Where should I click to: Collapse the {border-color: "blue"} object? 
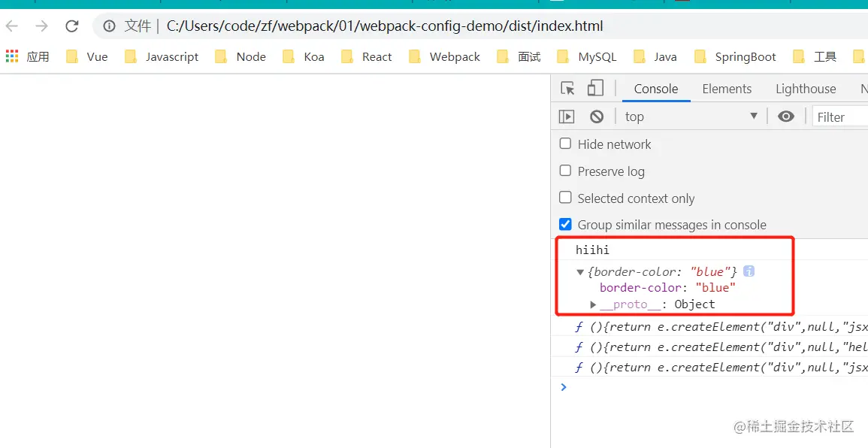pos(580,272)
